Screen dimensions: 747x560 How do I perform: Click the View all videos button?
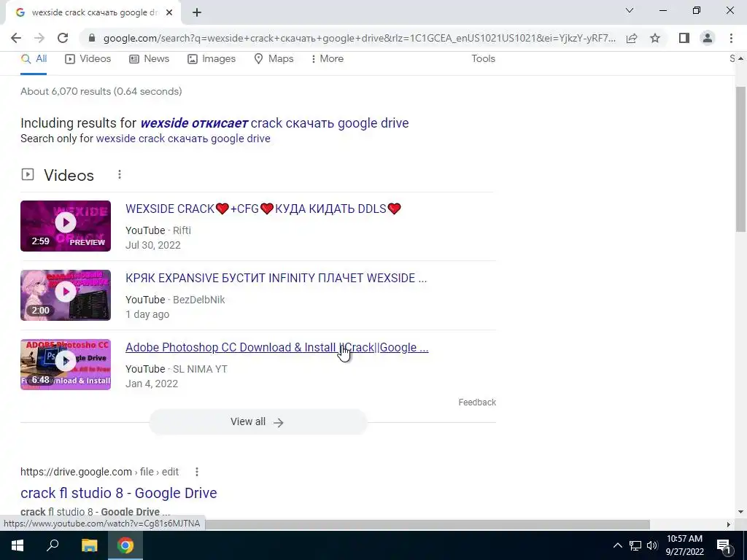click(x=258, y=422)
